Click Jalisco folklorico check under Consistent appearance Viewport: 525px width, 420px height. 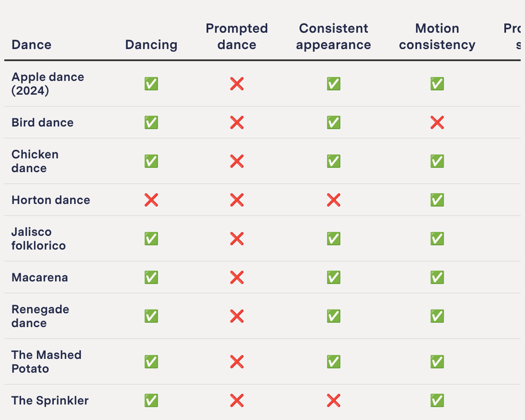[334, 239]
